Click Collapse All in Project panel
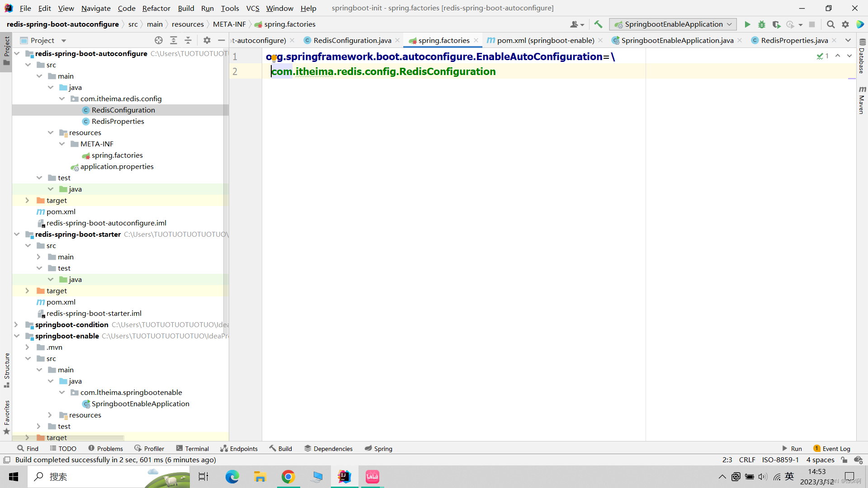Image resolution: width=868 pixels, height=488 pixels. coord(188,40)
